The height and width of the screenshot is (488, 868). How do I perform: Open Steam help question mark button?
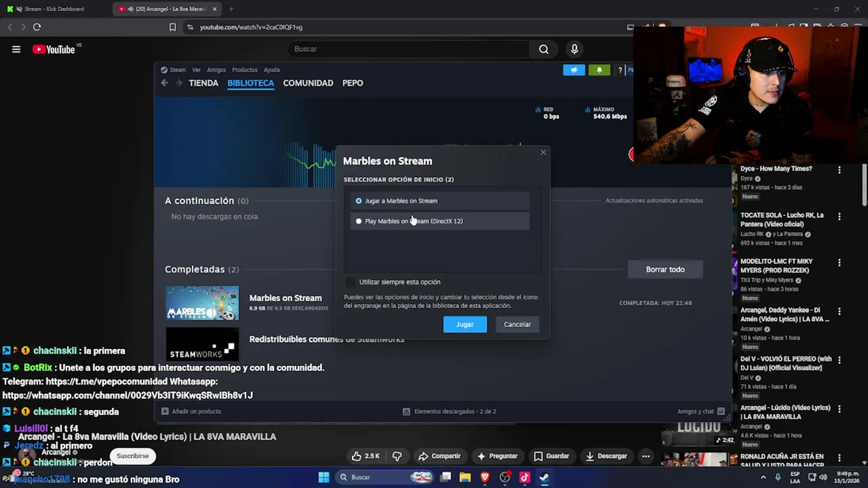[620, 70]
